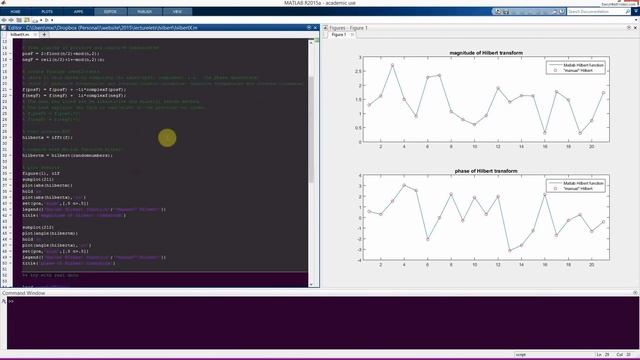Click the Ln 29 status bar entry
The height and width of the screenshot is (360, 640).
pyautogui.click(x=602, y=355)
